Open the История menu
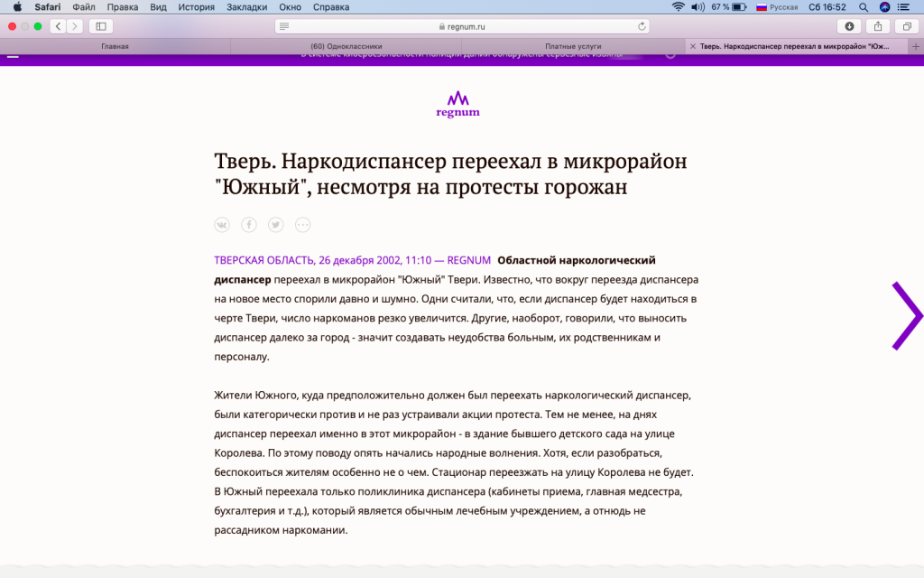This screenshot has height=578, width=924. [x=196, y=7]
